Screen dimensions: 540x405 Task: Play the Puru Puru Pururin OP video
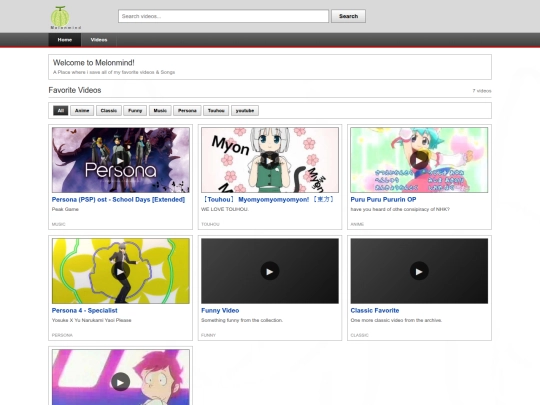tap(419, 160)
